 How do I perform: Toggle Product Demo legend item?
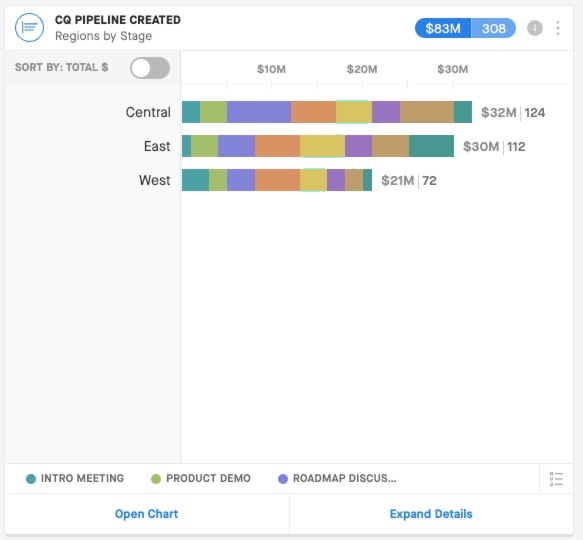click(201, 478)
